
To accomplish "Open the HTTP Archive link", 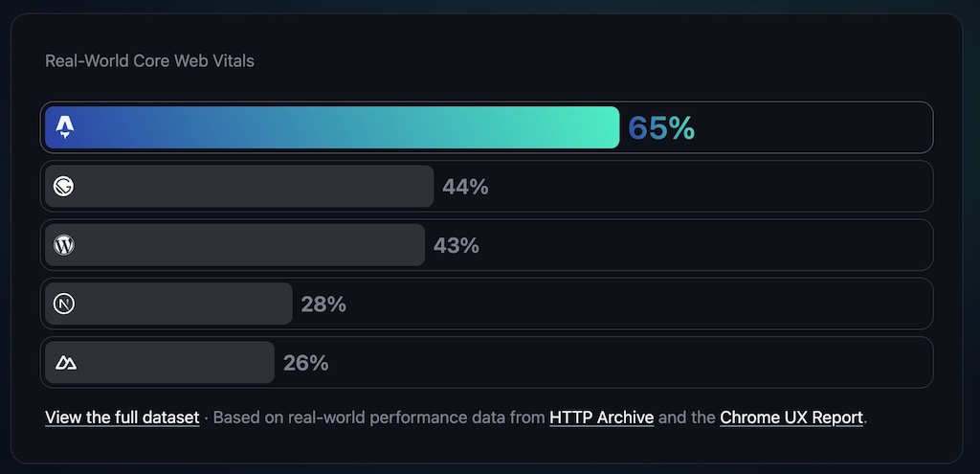I will point(601,418).
